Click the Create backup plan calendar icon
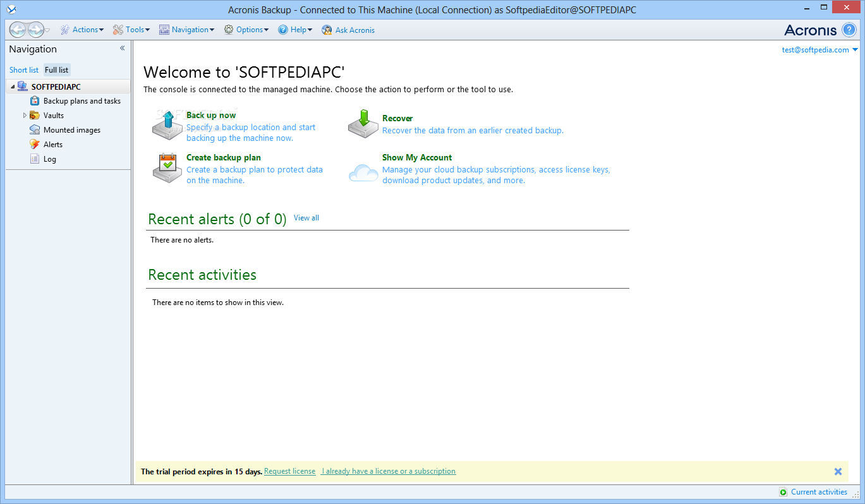 pos(167,167)
